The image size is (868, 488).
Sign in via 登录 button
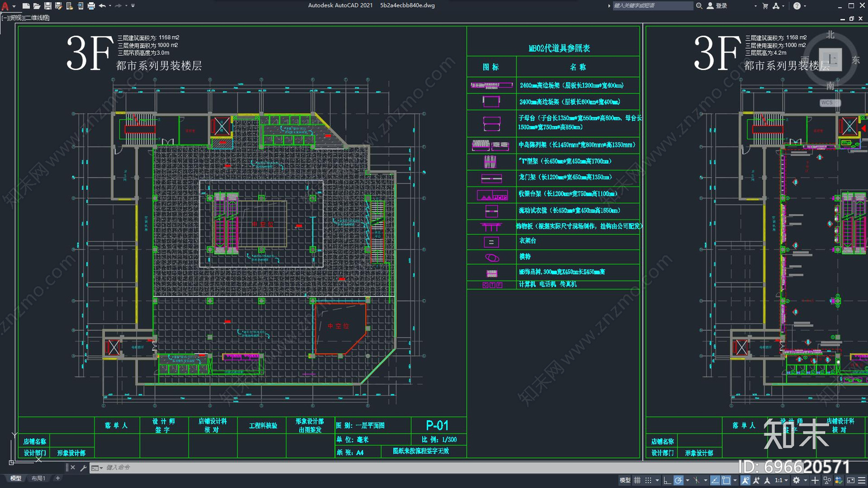click(x=717, y=5)
